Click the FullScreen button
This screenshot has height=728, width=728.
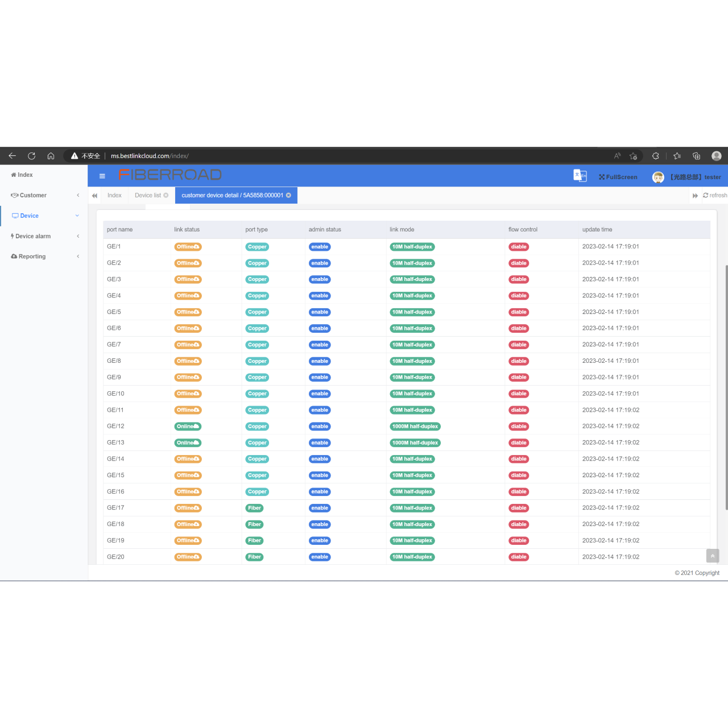coord(618,177)
